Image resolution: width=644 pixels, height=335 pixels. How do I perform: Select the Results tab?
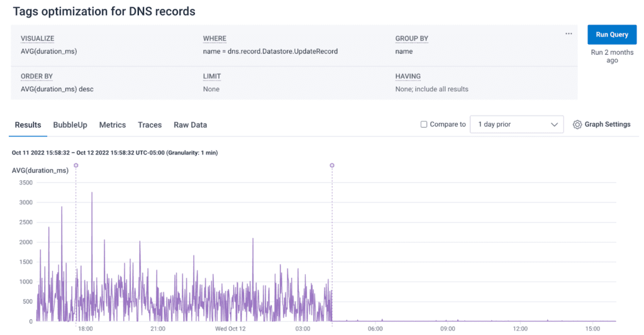coord(28,125)
